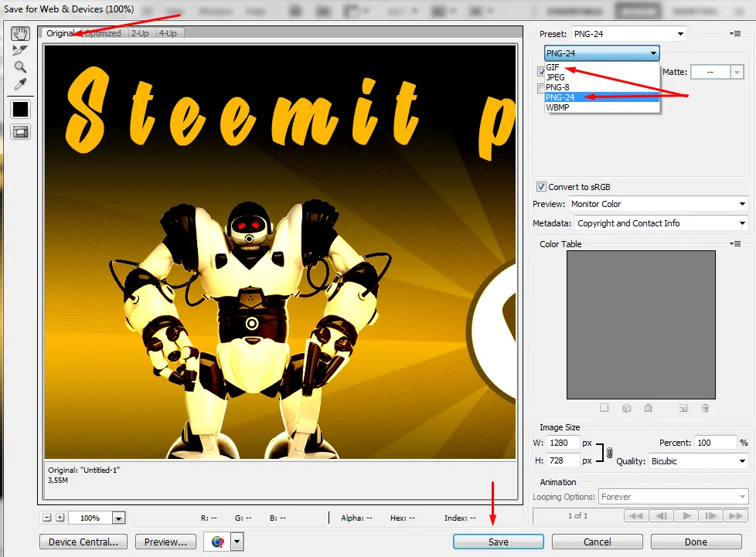The height and width of the screenshot is (557, 756).
Task: Click next frame animation button
Action: (710, 515)
